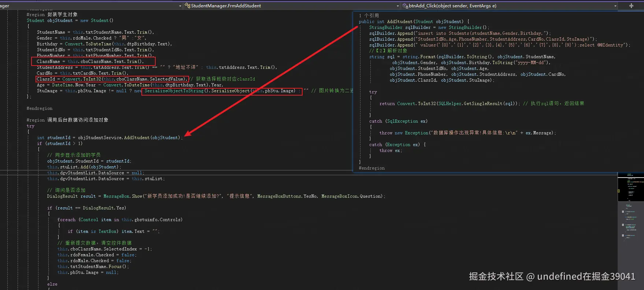Click 'public int AddStudent(Student objStudent)' in peek window
The width and height of the screenshot is (644, 290).
pos(414,22)
